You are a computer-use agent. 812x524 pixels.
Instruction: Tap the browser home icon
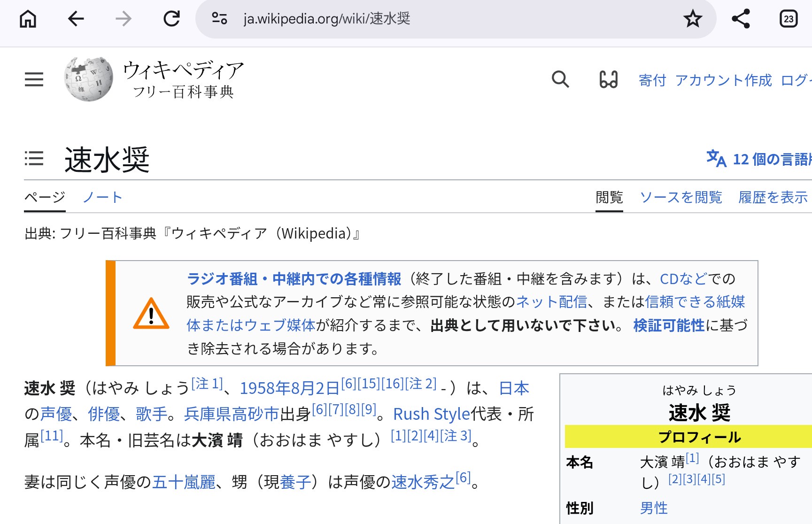(x=28, y=19)
